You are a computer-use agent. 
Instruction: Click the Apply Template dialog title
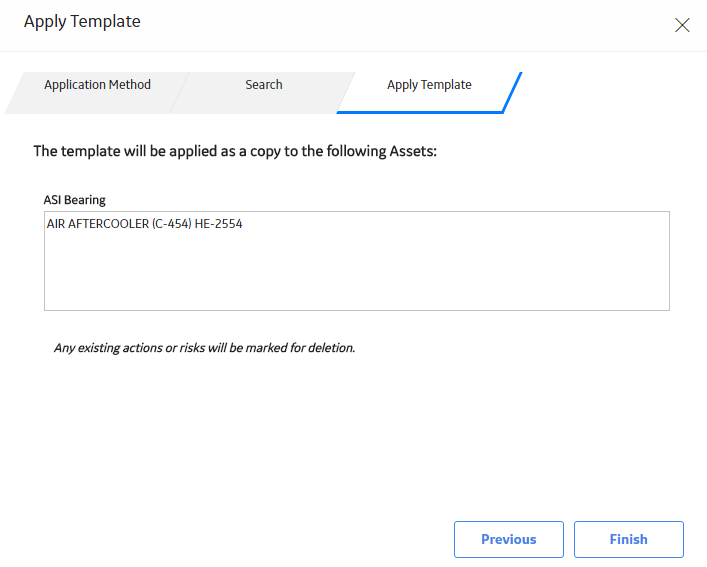tap(82, 22)
